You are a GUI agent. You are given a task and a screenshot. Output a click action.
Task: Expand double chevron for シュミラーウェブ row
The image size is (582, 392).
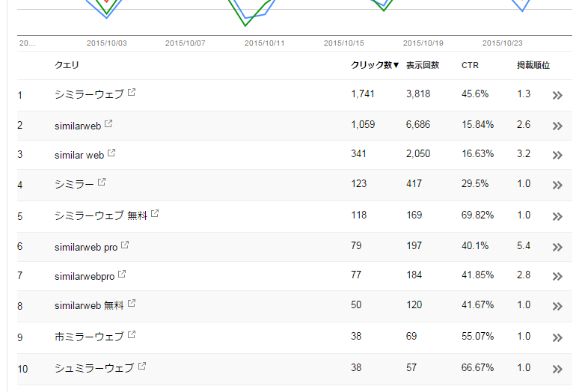coord(557,369)
